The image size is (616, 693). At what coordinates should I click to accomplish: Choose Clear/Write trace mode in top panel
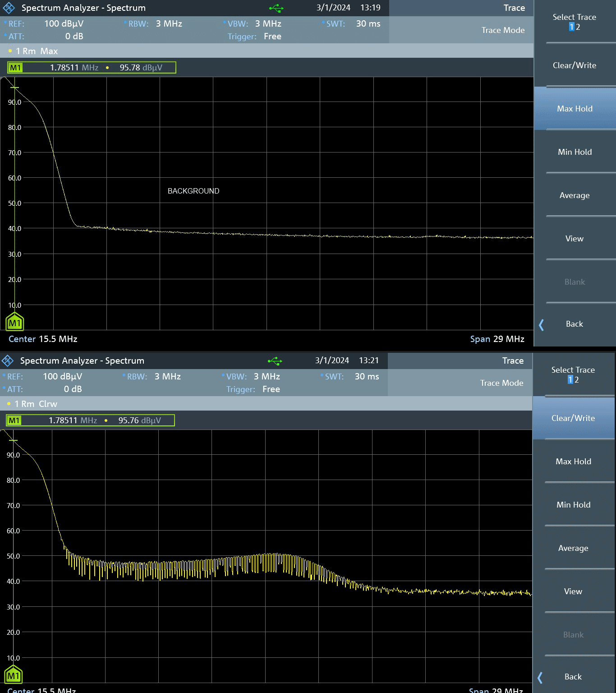click(x=575, y=65)
